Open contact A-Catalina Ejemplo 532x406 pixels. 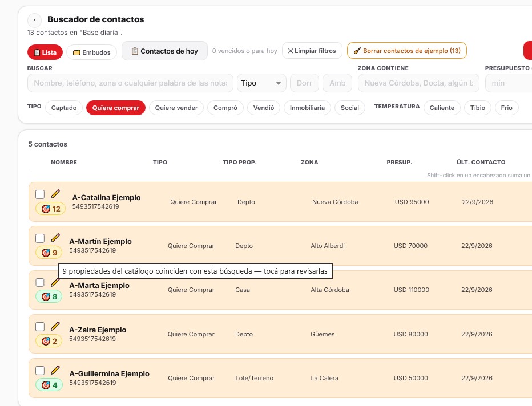[106, 197]
